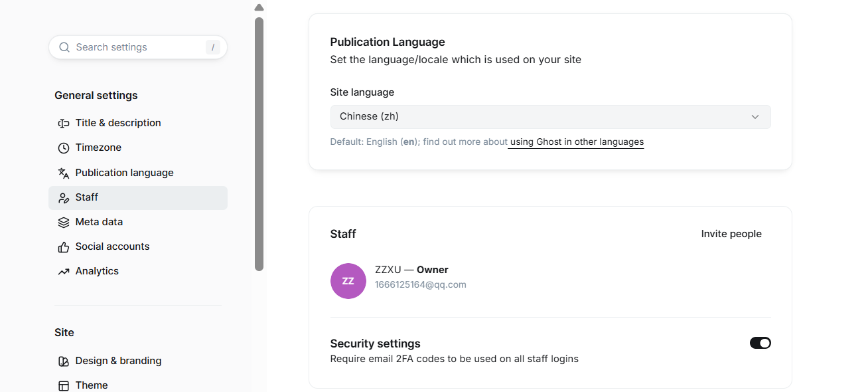Click the chevron on Chinese (zh) selector
This screenshot has height=392, width=868.
(x=755, y=117)
